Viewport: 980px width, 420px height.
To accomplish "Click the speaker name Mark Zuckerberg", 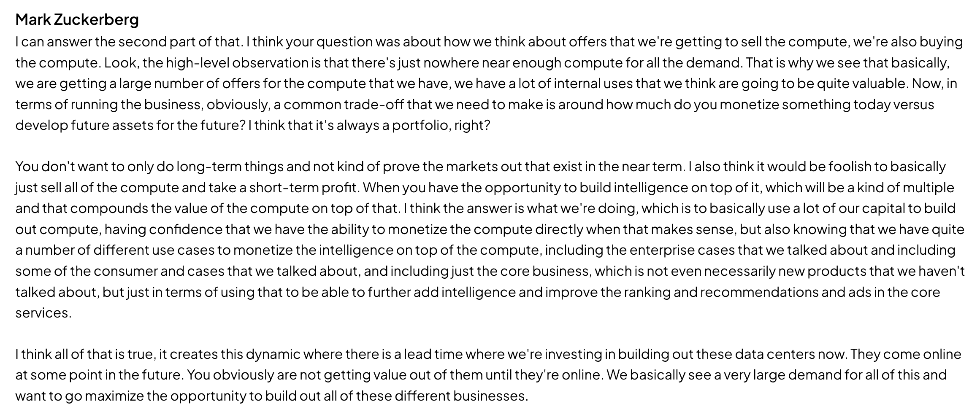I will pyautogui.click(x=77, y=19).
